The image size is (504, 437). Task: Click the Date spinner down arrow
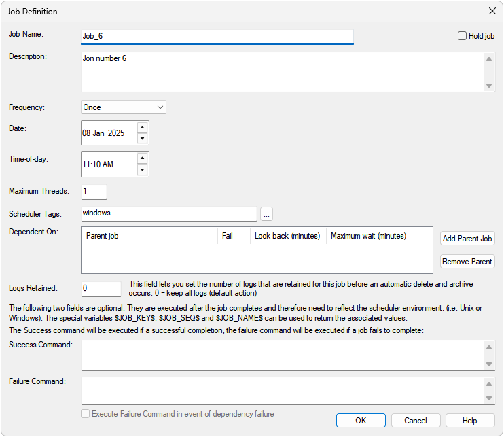(142, 138)
